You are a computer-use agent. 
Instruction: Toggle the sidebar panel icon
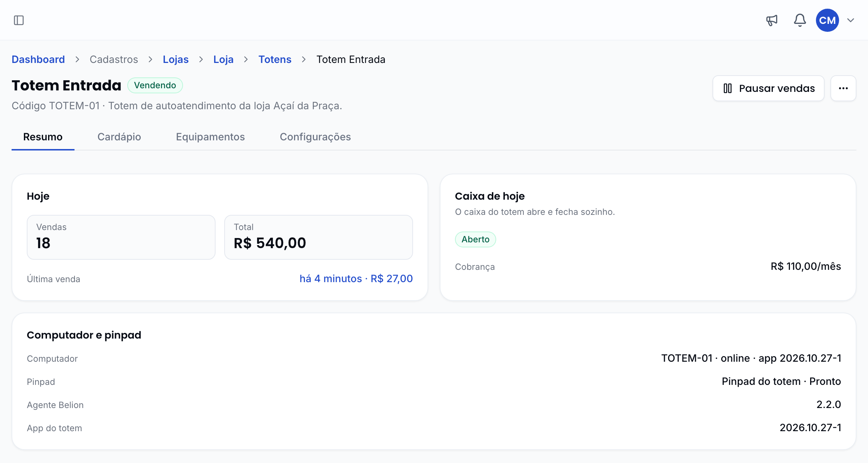pyautogui.click(x=19, y=20)
